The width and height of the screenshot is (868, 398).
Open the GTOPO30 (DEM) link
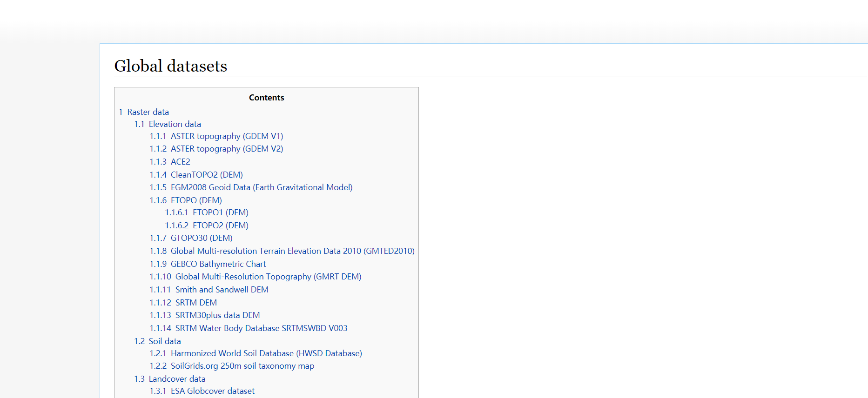pyautogui.click(x=201, y=238)
